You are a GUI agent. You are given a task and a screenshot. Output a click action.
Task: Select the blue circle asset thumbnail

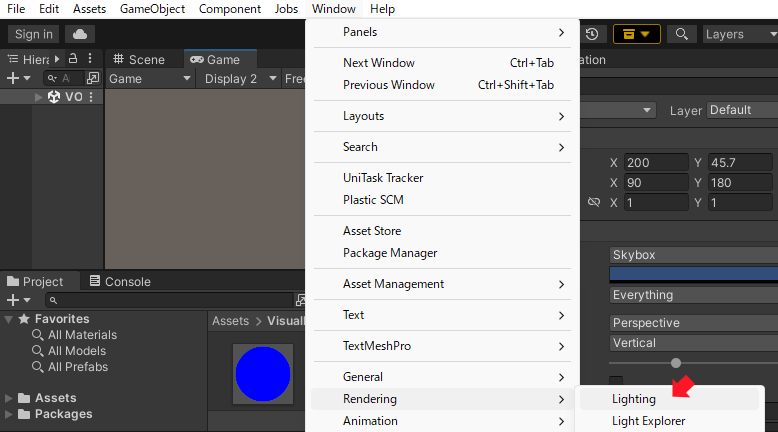coord(263,374)
